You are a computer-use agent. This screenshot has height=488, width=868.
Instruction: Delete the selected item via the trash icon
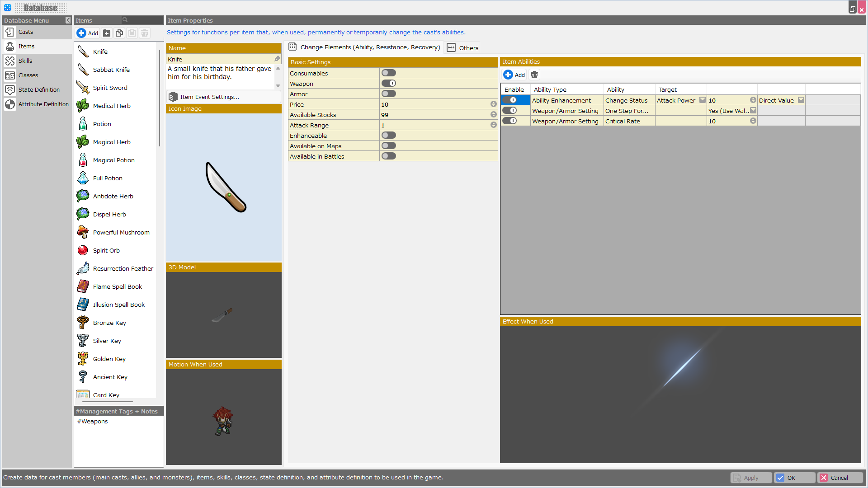pyautogui.click(x=144, y=33)
